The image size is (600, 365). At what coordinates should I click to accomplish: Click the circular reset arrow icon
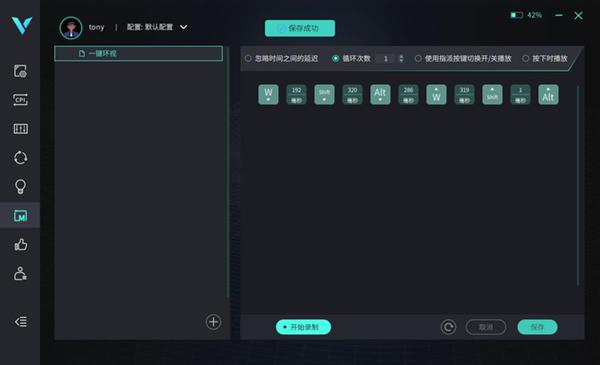[x=448, y=327]
